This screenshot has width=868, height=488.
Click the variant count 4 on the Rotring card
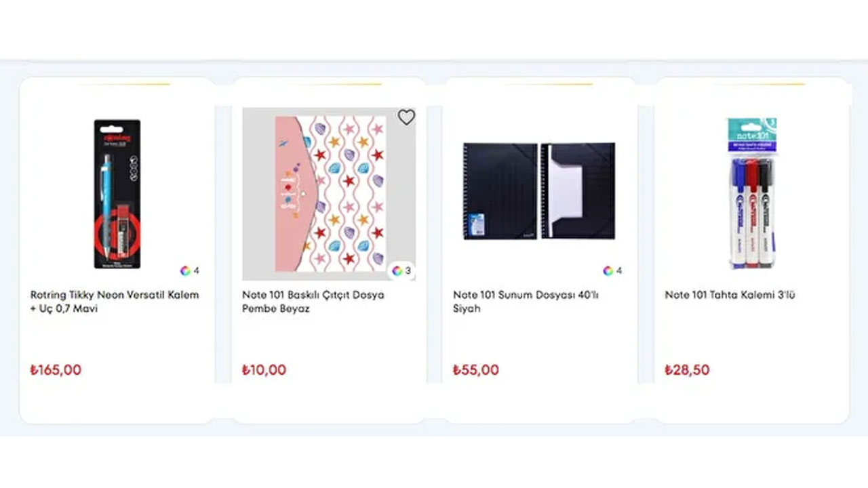[197, 270]
